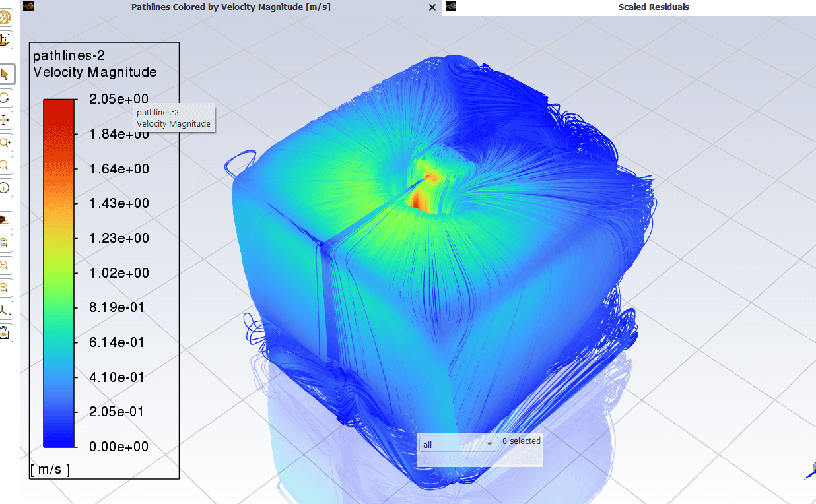816x504 pixels.
Task: Click the 1.43e+00 legend value
Action: pyautogui.click(x=119, y=203)
